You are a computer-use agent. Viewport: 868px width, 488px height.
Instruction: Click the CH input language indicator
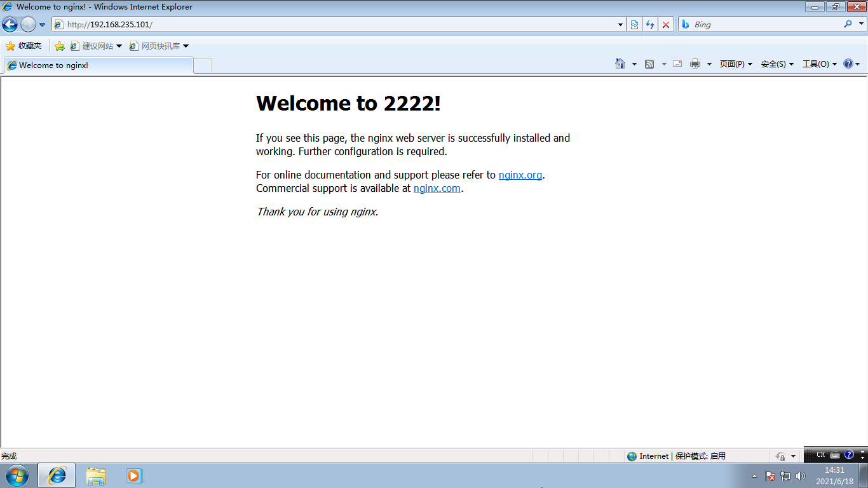coord(821,454)
